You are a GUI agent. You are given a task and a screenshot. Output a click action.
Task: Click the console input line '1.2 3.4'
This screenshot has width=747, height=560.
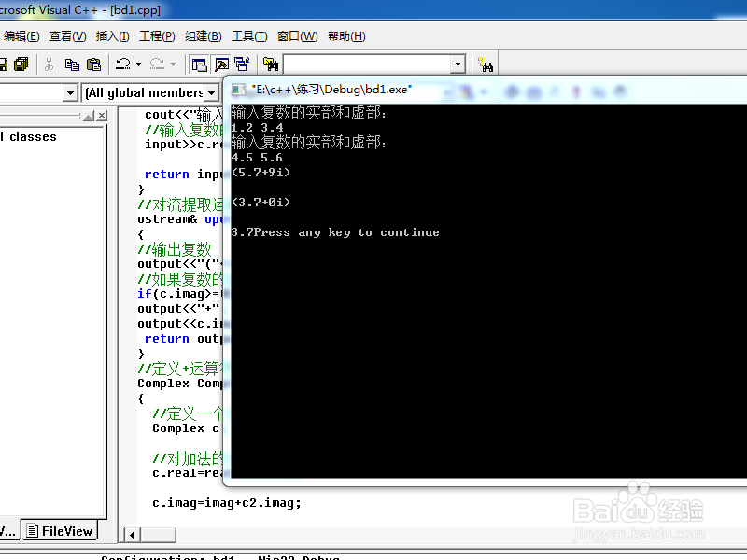[x=258, y=128]
